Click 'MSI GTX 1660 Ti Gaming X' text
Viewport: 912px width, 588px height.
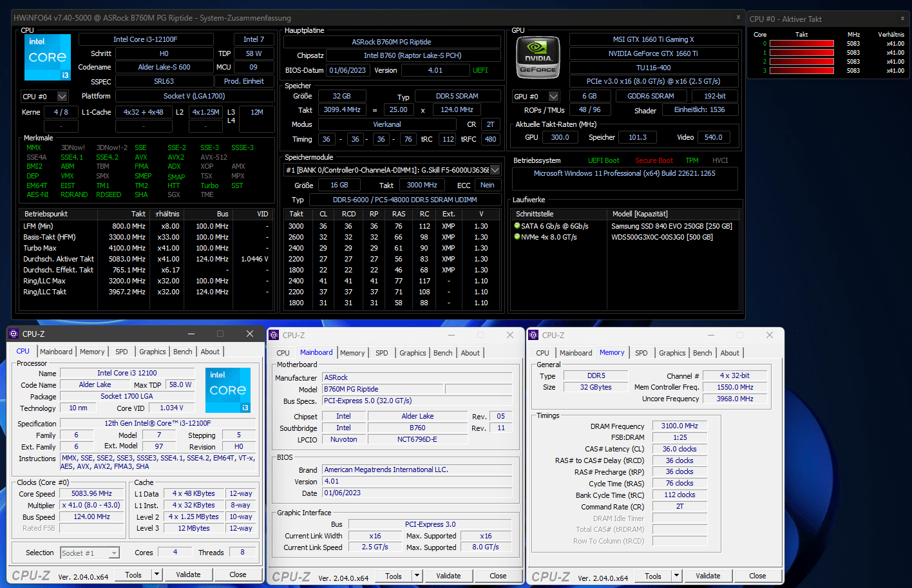pyautogui.click(x=653, y=39)
